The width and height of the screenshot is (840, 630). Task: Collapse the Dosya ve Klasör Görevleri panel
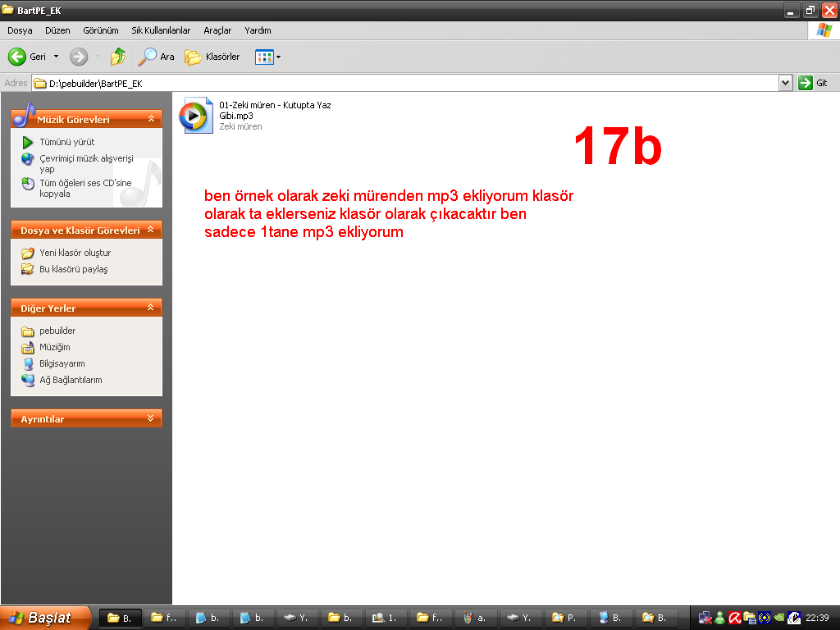point(151,230)
